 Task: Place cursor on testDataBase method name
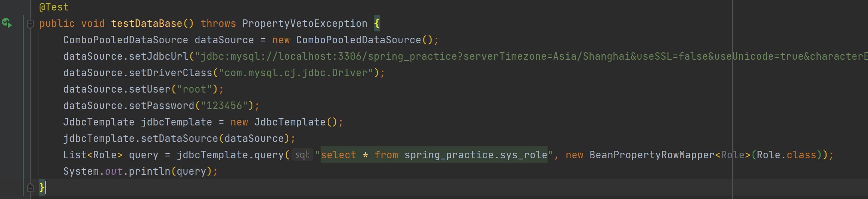coord(146,24)
